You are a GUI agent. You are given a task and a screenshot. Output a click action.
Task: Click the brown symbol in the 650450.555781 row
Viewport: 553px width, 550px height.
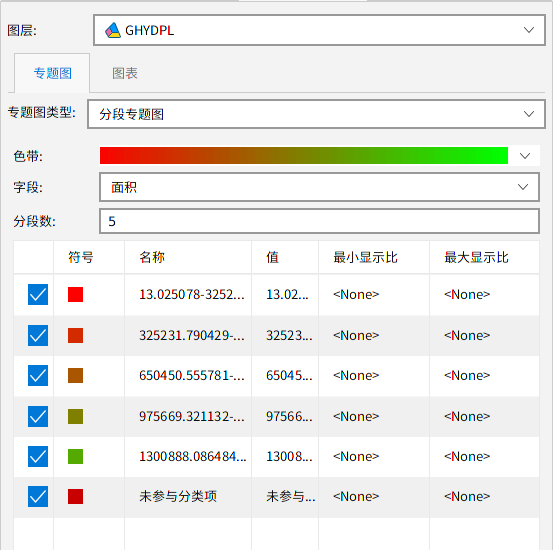(x=75, y=376)
